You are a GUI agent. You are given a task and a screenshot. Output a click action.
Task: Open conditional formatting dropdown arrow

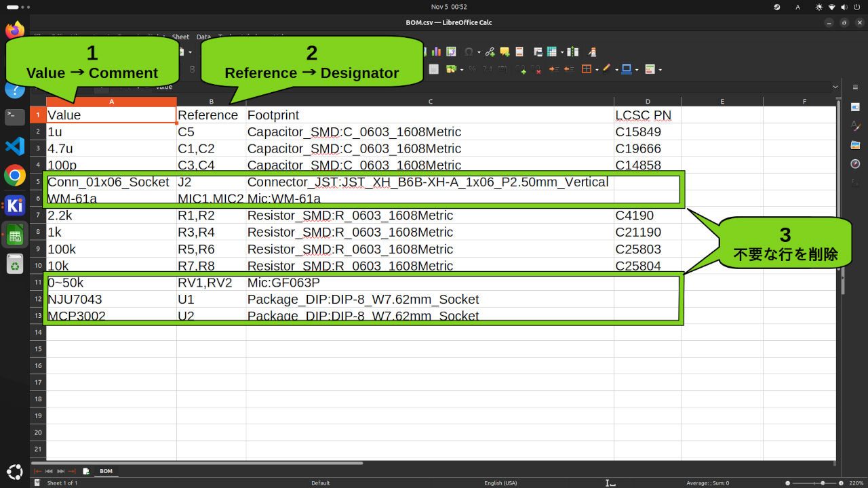[660, 70]
